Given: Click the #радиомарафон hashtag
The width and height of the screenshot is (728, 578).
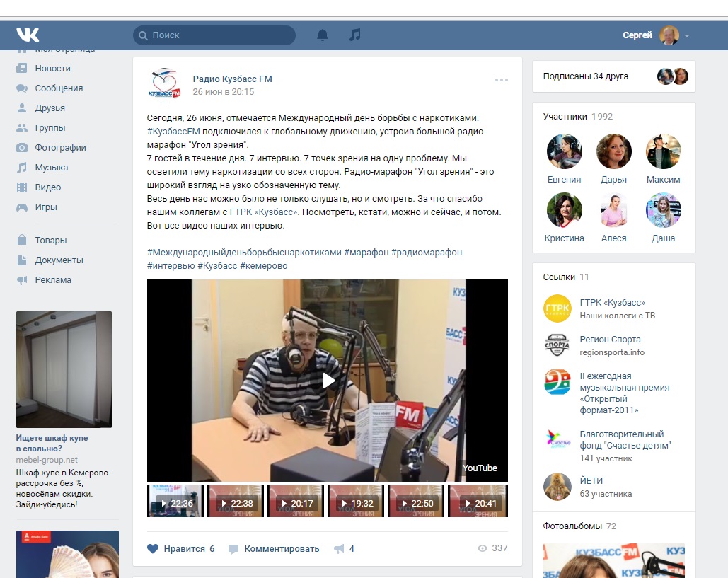Looking at the screenshot, I should click(x=427, y=252).
